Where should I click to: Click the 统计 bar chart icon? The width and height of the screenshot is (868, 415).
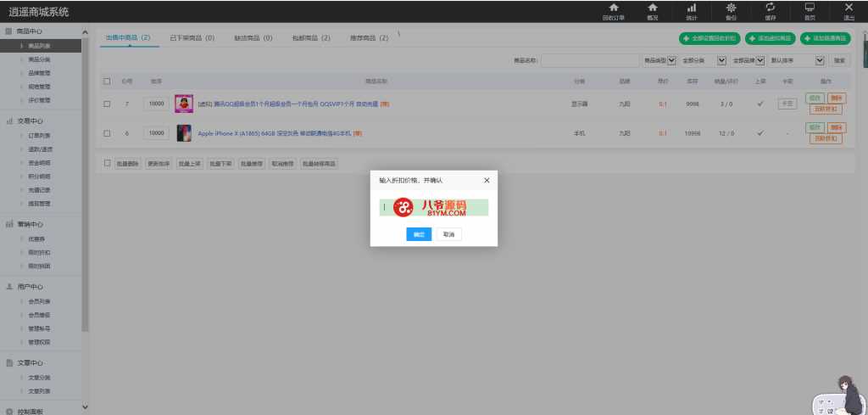click(692, 8)
